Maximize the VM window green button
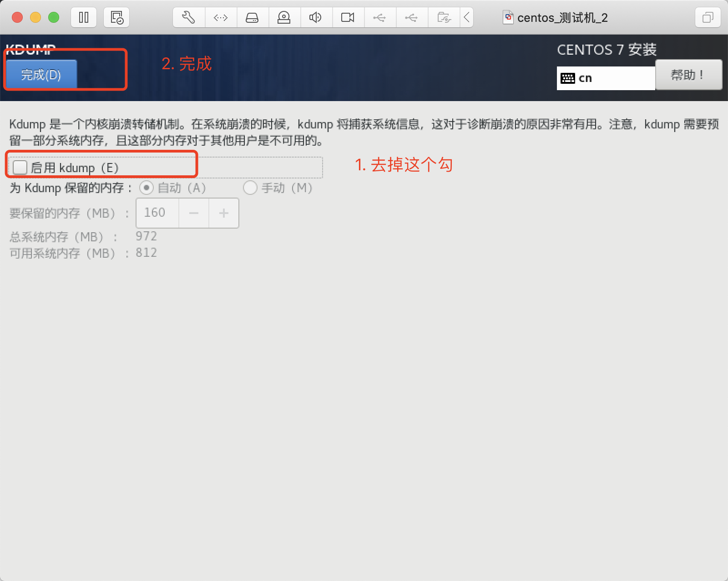The height and width of the screenshot is (581, 728). [54, 18]
